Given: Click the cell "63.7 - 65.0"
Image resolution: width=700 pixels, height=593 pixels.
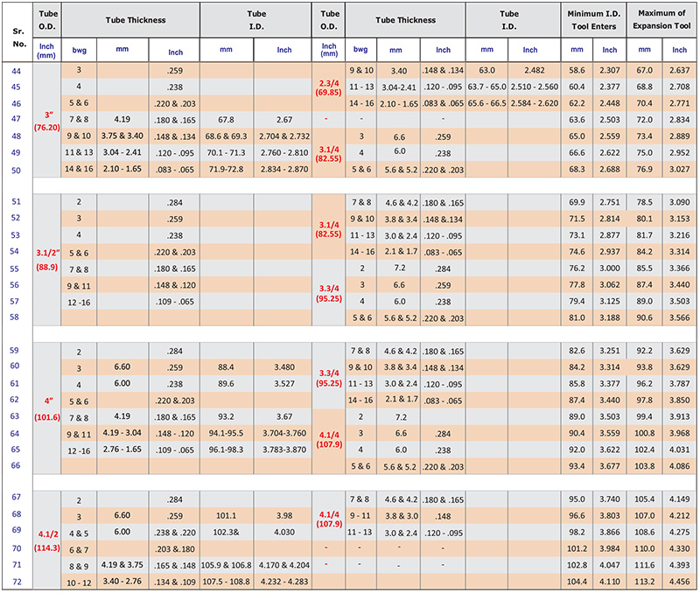Looking at the screenshot, I should pyautogui.click(x=486, y=87).
